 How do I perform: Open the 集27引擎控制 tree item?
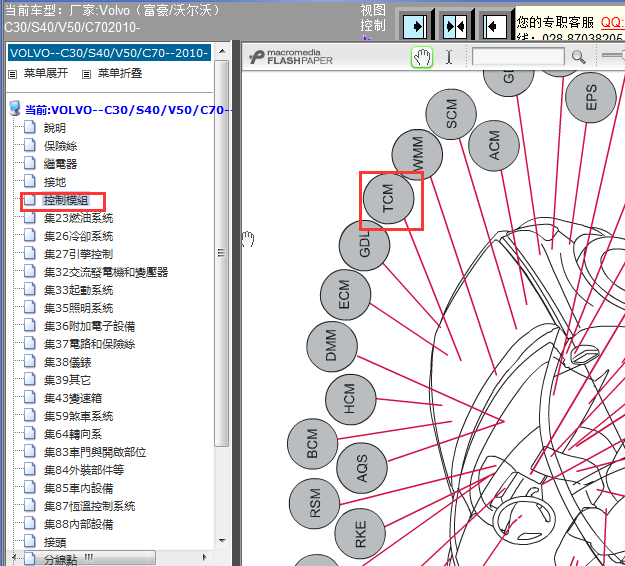click(x=78, y=254)
